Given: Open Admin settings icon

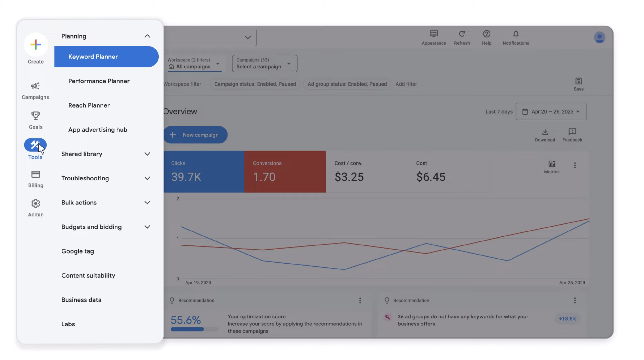Looking at the screenshot, I should 35,205.
